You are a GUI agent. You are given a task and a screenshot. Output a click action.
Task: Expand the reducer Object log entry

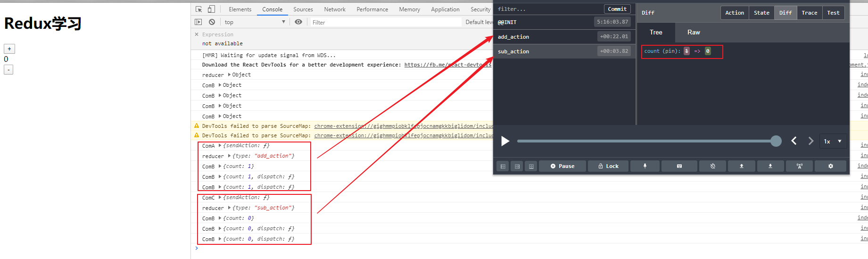(x=230, y=75)
